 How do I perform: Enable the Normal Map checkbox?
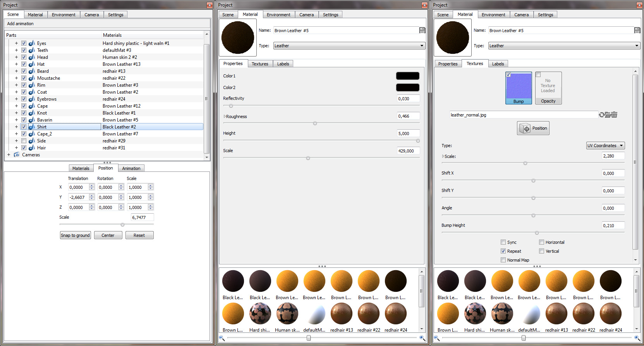click(503, 260)
